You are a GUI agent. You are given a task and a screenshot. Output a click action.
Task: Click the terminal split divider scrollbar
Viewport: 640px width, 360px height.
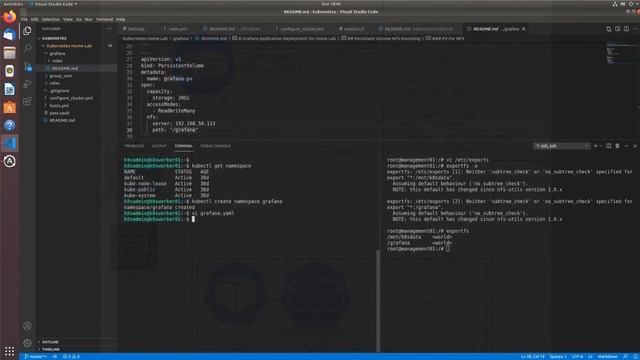point(378,300)
